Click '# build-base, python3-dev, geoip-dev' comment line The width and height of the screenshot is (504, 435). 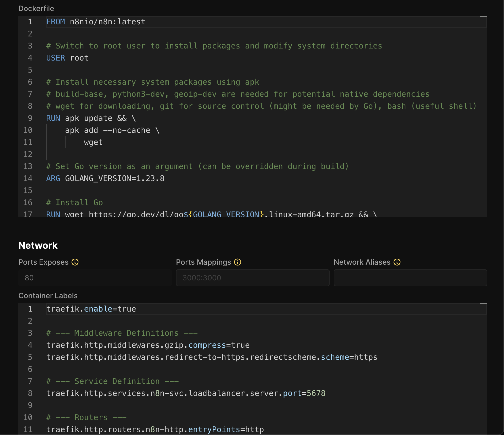238,94
